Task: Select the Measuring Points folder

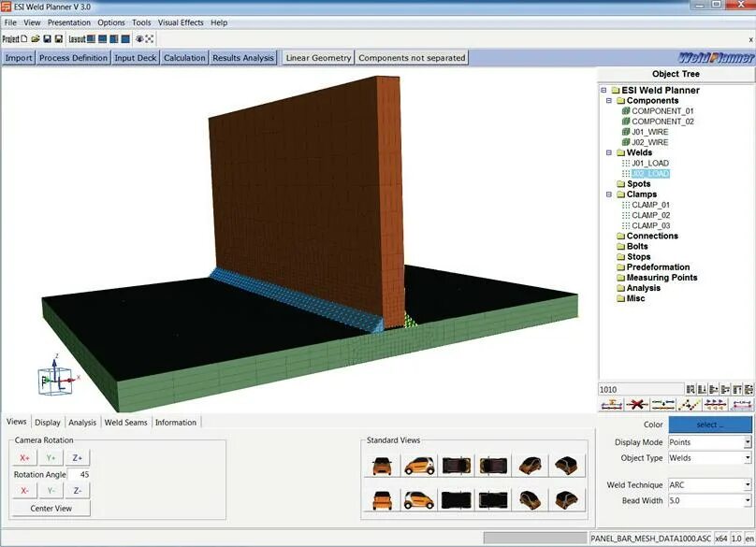Action: pyautogui.click(x=661, y=278)
